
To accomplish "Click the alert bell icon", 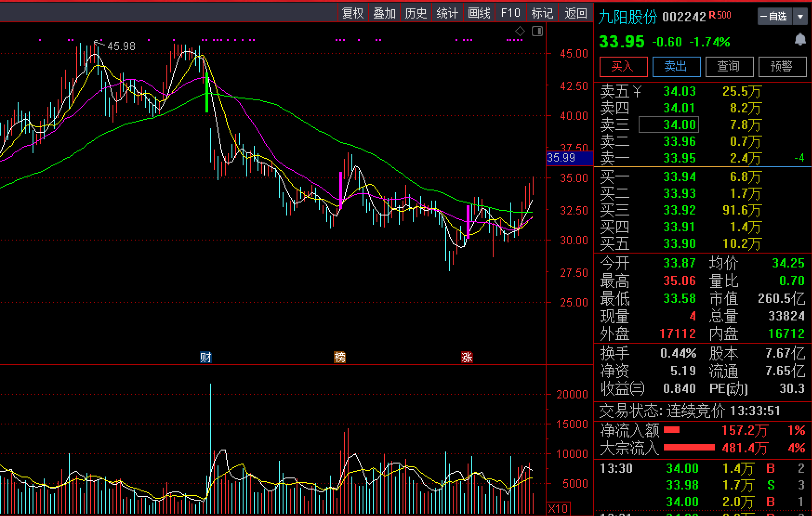I will click(x=800, y=40).
